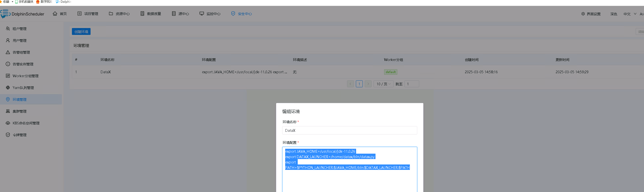The image size is (644, 192).
Task: Click the 告警组管理 warning triangle icon
Action: tap(8, 52)
